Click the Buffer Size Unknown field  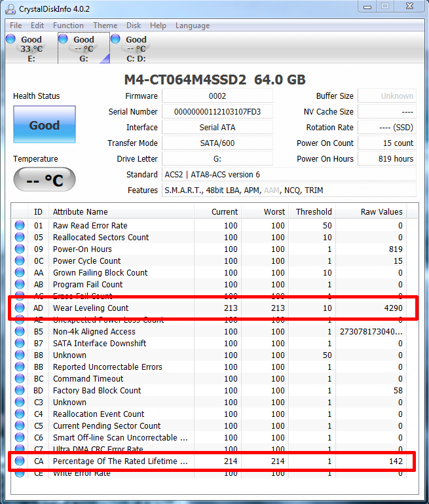(x=387, y=96)
